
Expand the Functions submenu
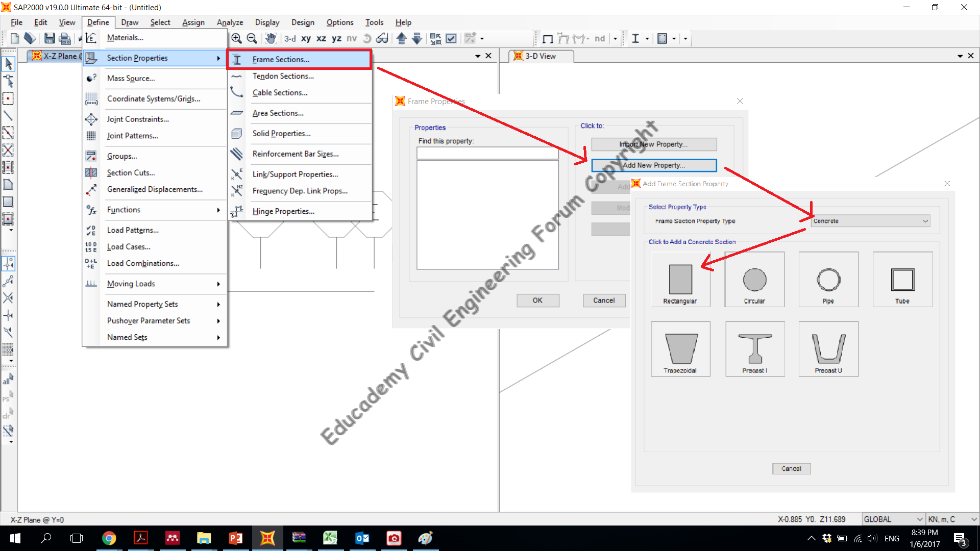(x=155, y=210)
